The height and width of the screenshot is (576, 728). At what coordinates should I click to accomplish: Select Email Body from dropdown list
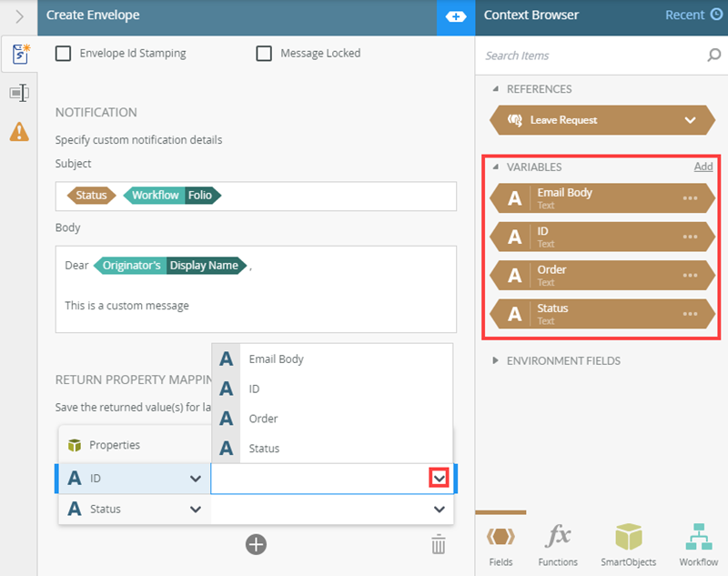click(332, 359)
